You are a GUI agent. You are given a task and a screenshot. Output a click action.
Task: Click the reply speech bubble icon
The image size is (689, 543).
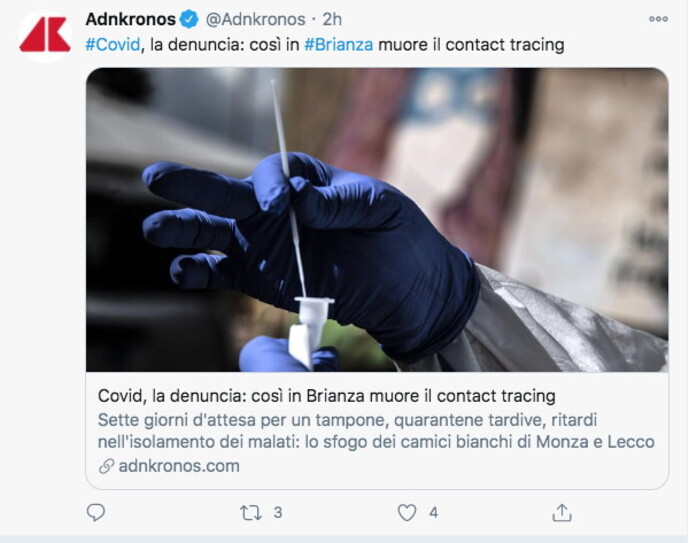coord(95,512)
